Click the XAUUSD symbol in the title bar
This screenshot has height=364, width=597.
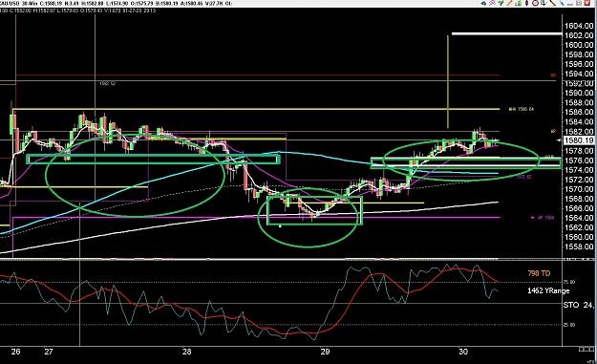point(10,3)
